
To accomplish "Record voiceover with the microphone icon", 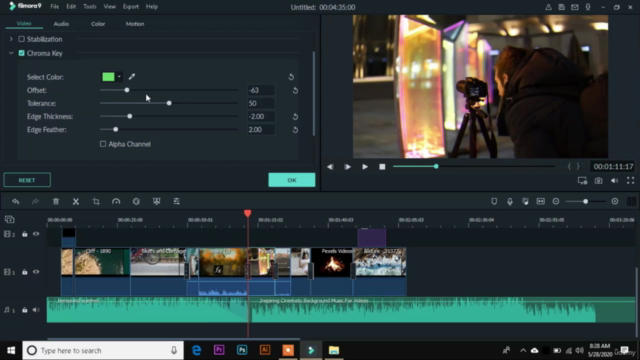I will [x=510, y=201].
